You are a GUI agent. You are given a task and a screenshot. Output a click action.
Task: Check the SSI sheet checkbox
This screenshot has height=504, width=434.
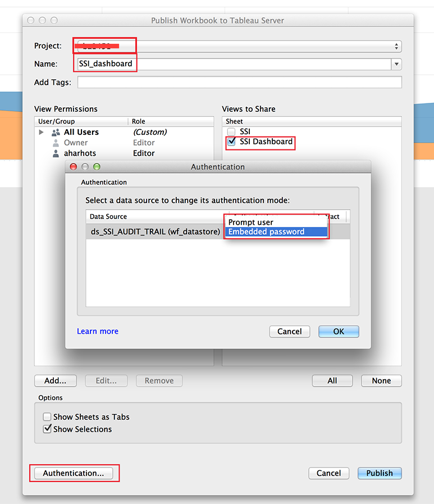[231, 131]
